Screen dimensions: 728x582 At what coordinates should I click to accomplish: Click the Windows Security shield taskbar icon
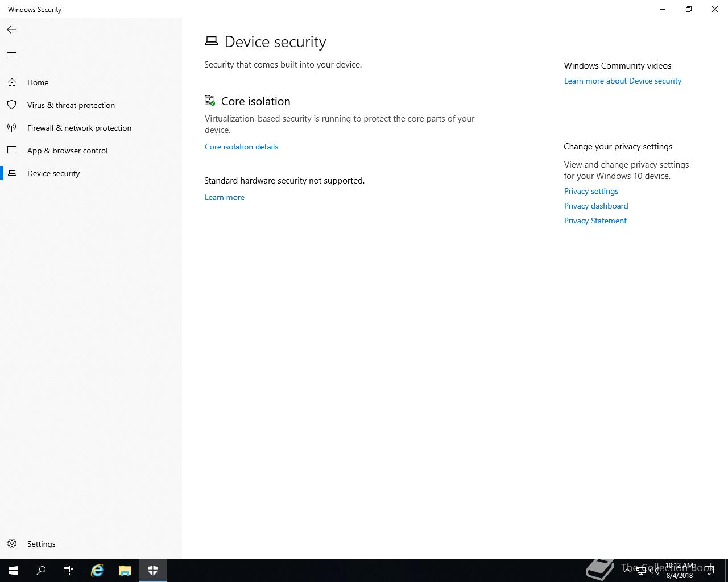pyautogui.click(x=153, y=571)
